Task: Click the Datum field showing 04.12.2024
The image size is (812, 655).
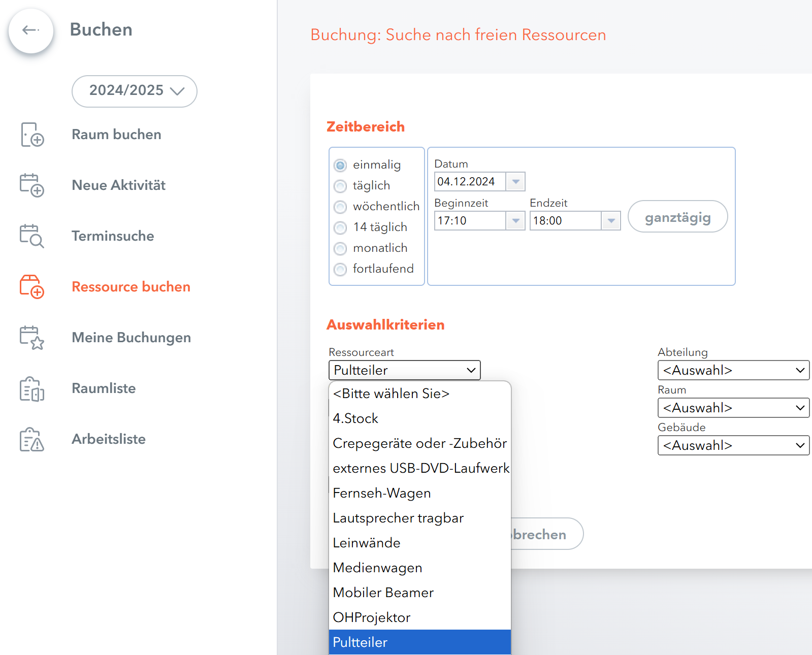Action: click(x=470, y=181)
